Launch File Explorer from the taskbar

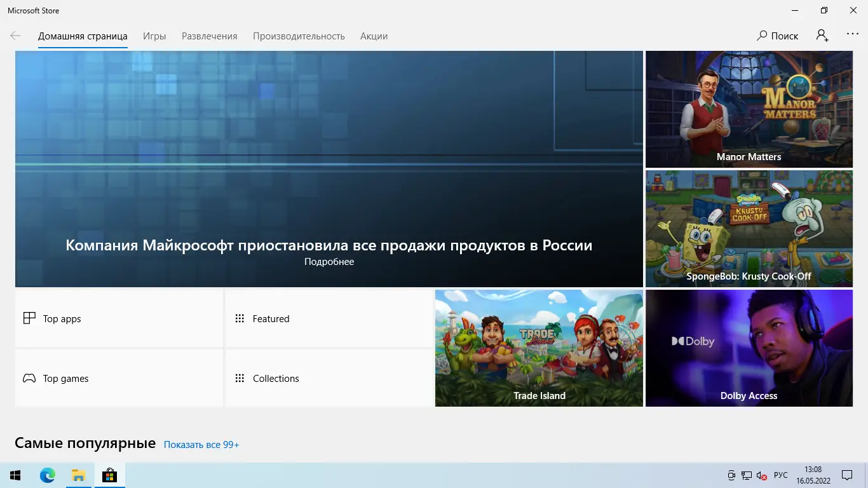[78, 475]
